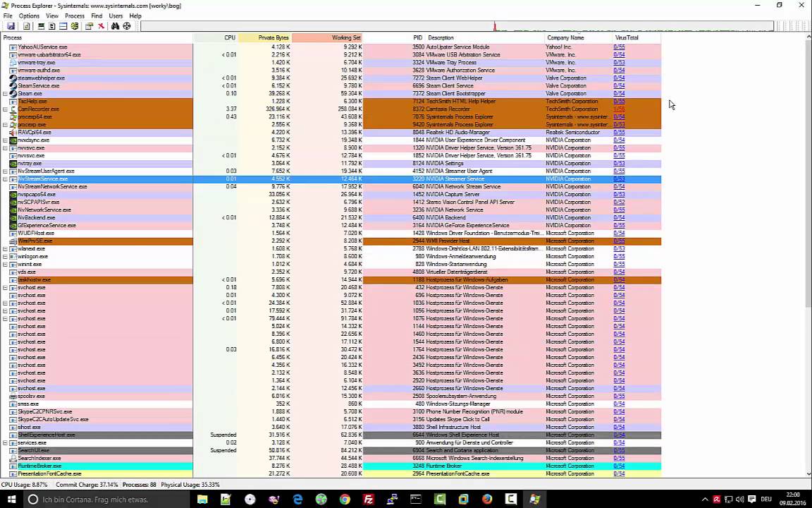This screenshot has height=508, width=812.
Task: Select the taskhostw.exe process row
Action: [x=331, y=280]
